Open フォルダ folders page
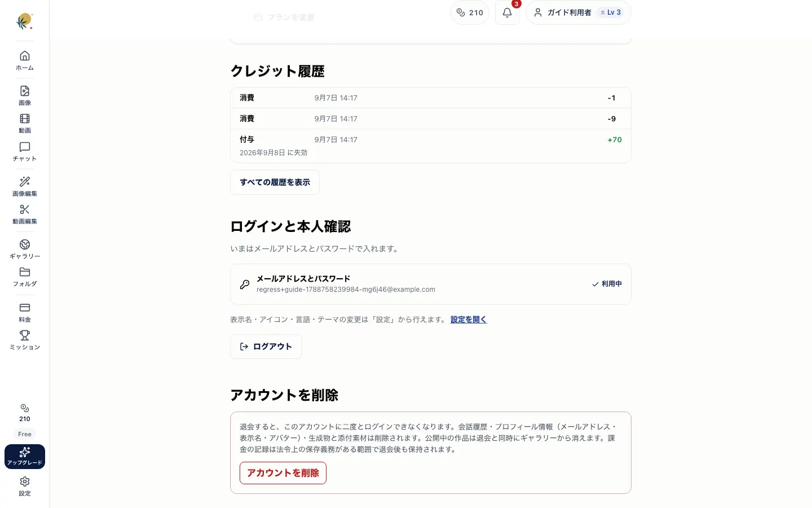The height and width of the screenshot is (508, 812). [25, 277]
